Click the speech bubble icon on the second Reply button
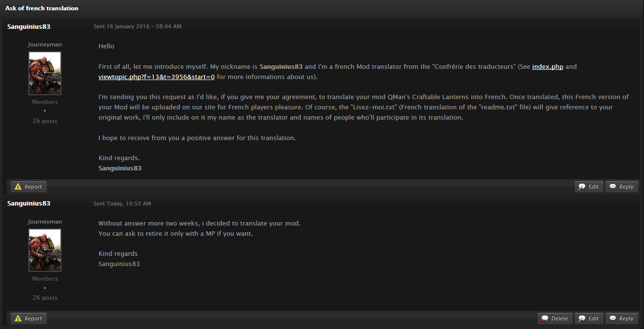Image resolution: width=644 pixels, height=329 pixels. (613, 318)
